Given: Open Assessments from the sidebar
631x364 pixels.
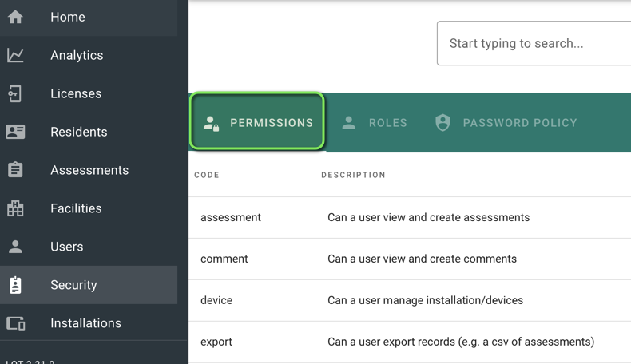Looking at the screenshot, I should [89, 170].
